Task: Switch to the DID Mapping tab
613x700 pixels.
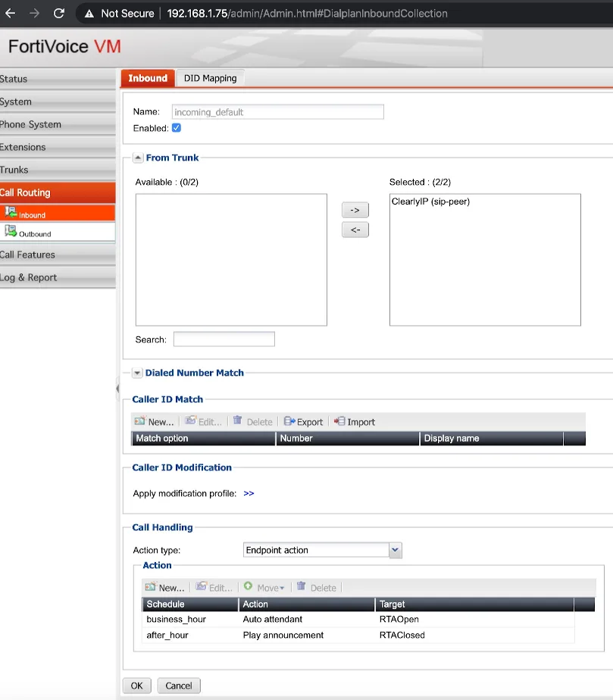Action: (211, 78)
